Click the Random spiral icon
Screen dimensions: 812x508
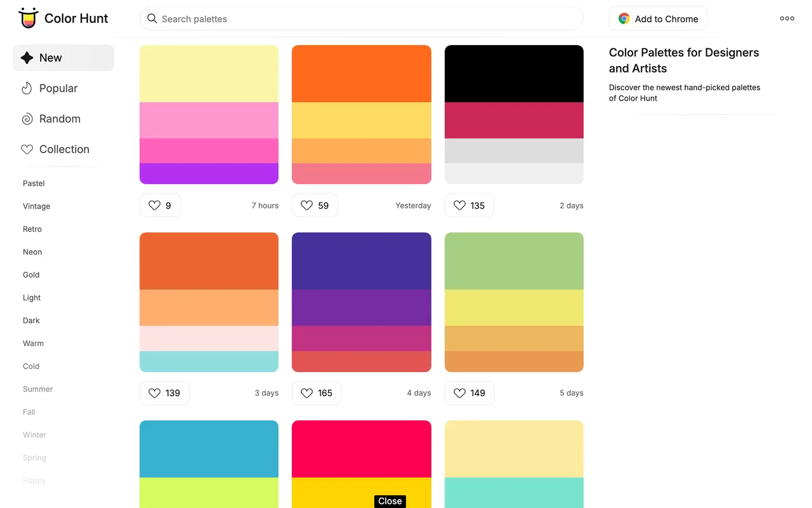27,119
